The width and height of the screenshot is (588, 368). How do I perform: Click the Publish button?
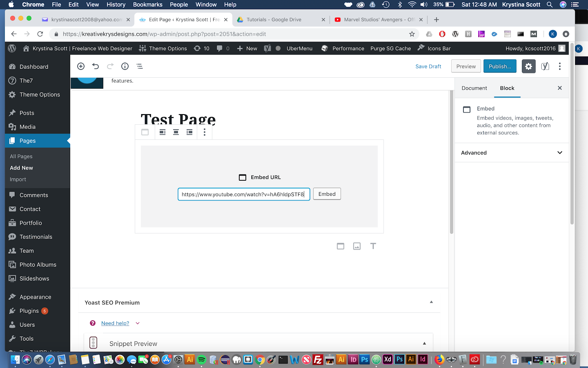(500, 66)
